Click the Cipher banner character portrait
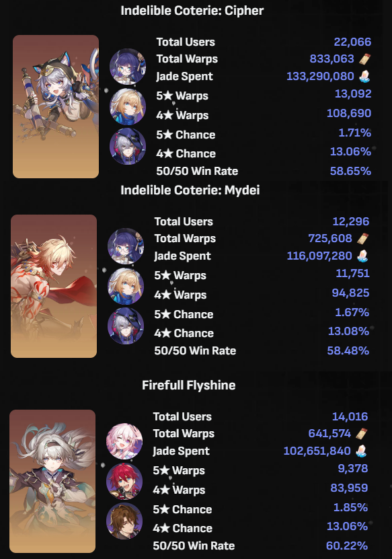The width and height of the screenshot is (392, 559). point(56,106)
